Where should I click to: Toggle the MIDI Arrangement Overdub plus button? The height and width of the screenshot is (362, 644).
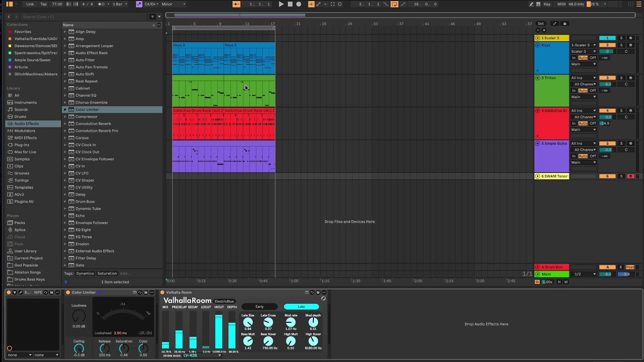click(x=311, y=4)
